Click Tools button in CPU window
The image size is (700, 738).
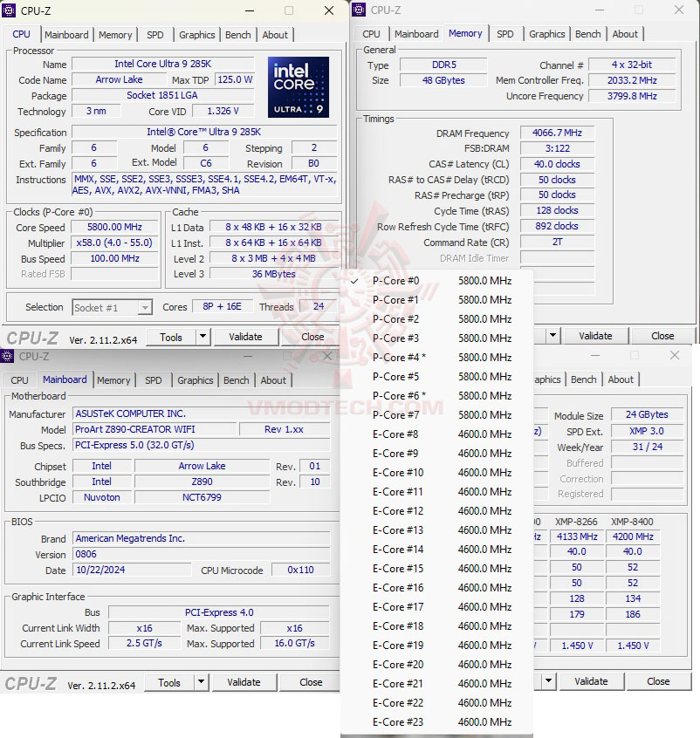coord(171,337)
